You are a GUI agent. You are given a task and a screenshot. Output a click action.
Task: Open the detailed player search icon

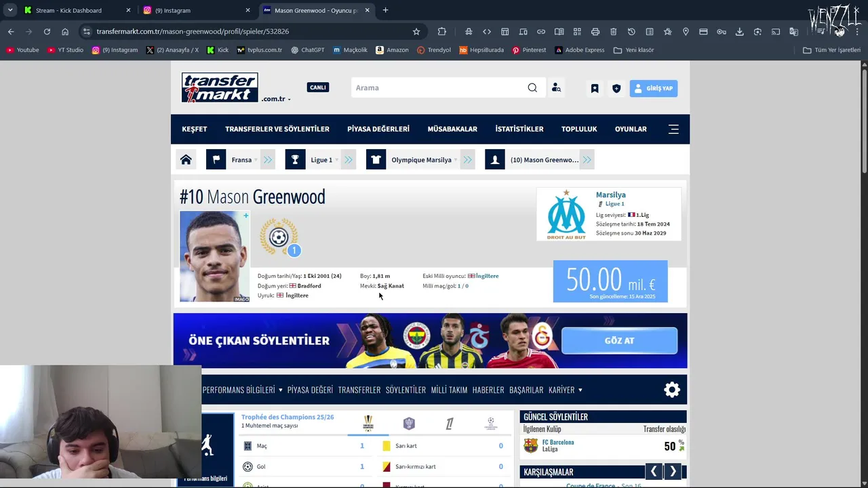tap(556, 87)
